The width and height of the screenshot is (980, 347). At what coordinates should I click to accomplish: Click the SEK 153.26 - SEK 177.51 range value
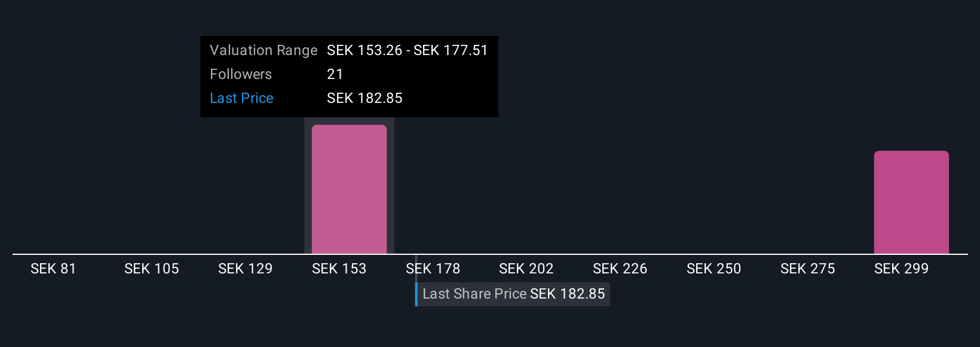click(407, 50)
